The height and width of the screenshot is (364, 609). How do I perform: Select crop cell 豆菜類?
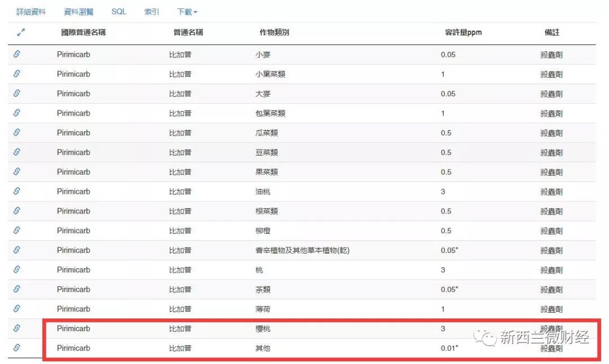266,153
